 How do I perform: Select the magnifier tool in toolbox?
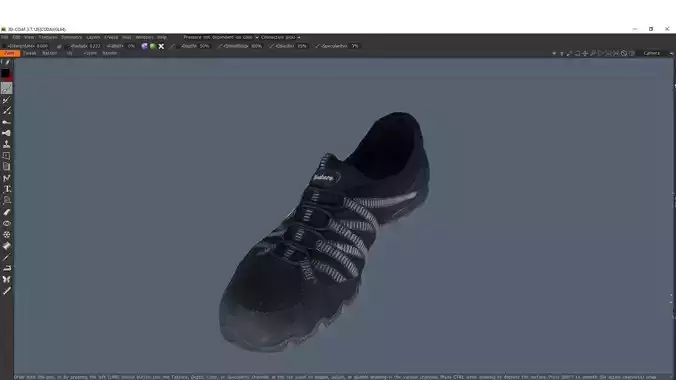pos(6,201)
